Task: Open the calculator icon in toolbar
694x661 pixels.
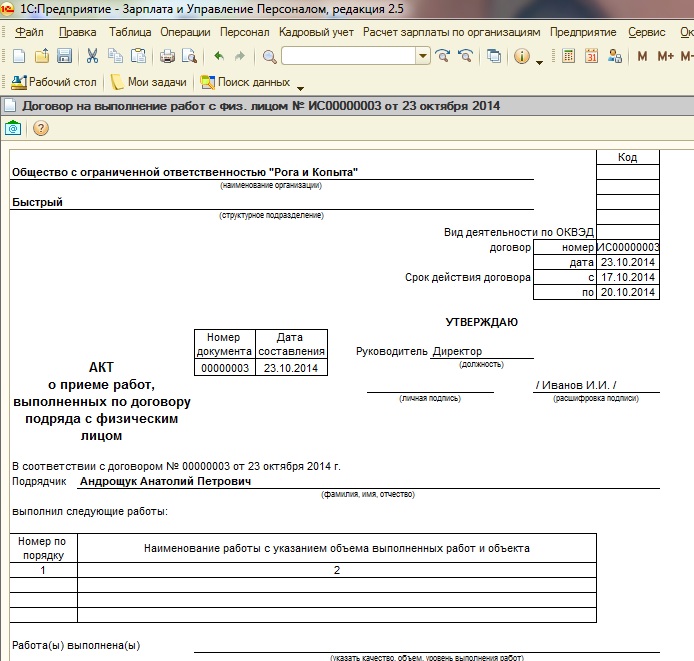Action: (x=569, y=56)
